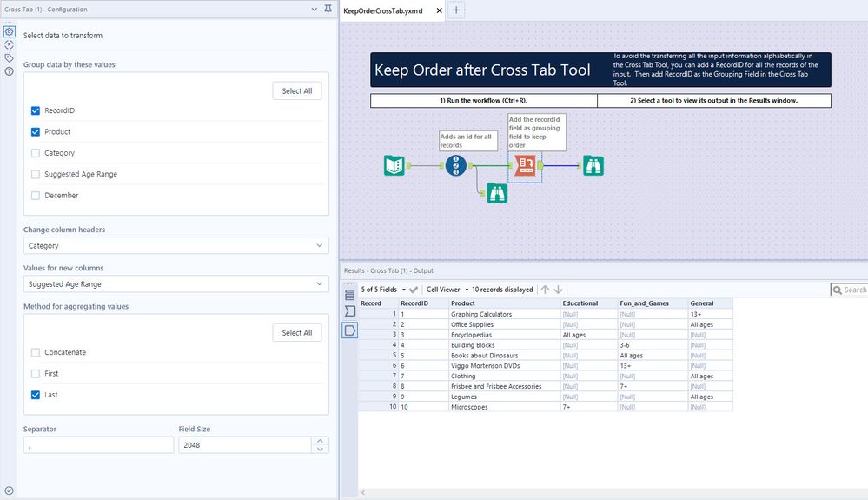Select the Input Data tool on canvas

394,165
